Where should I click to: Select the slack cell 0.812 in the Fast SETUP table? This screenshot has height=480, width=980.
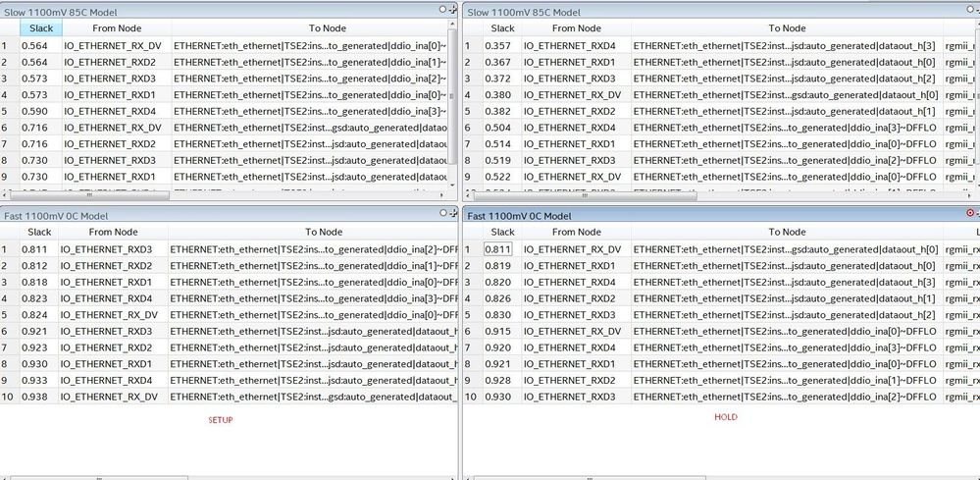pos(39,266)
